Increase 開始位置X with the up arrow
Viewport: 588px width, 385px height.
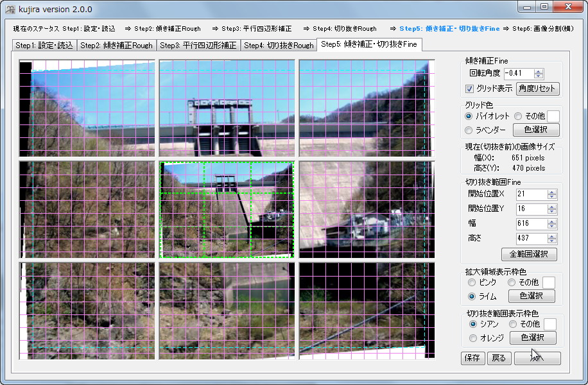[x=551, y=192]
